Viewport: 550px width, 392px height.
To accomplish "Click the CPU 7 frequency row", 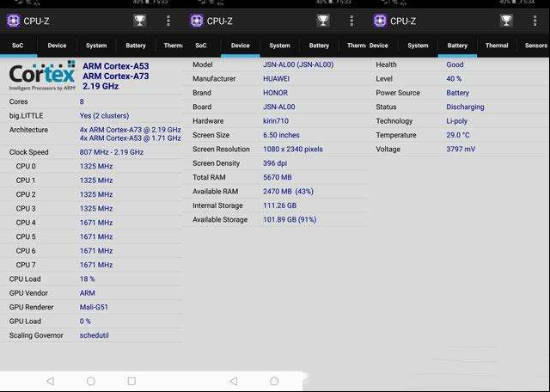I will tap(91, 265).
